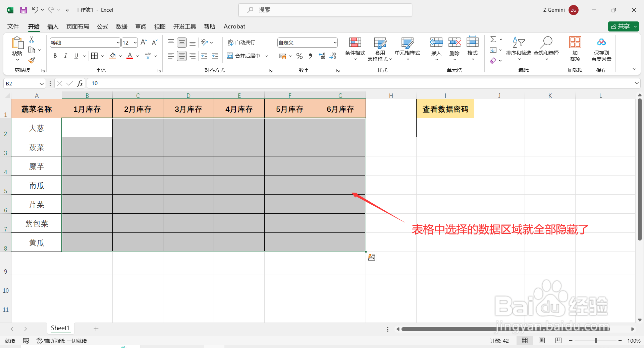Viewport: 644px width, 348px height.
Task: Switch to the 数据 tab
Action: pos(122,26)
